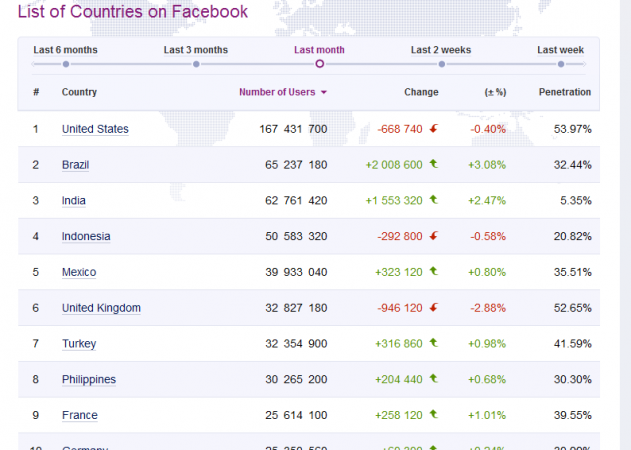Click the Penetration column header

pyautogui.click(x=564, y=92)
